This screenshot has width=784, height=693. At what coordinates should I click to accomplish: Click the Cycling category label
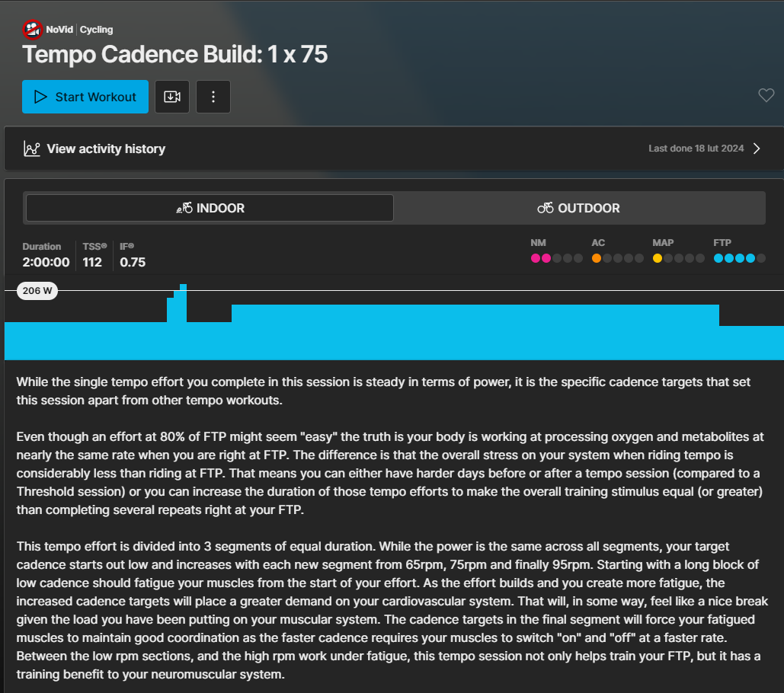tap(97, 30)
